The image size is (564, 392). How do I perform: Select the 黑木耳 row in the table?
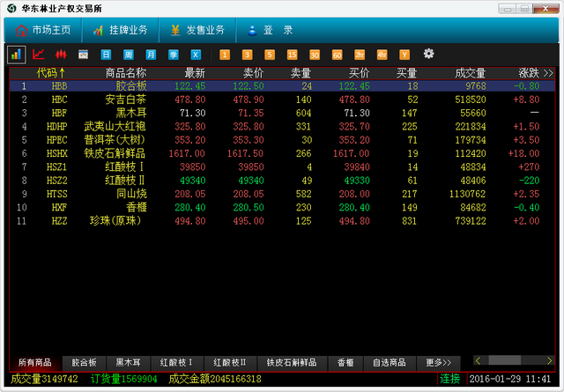tap(282, 113)
